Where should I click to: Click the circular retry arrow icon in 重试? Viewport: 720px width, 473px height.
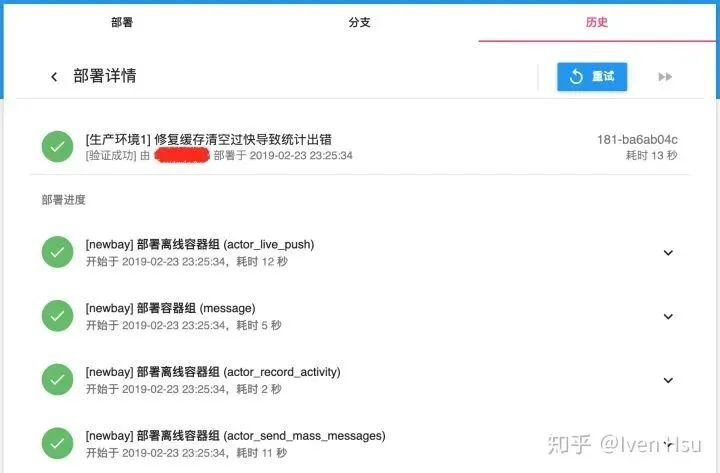[576, 77]
